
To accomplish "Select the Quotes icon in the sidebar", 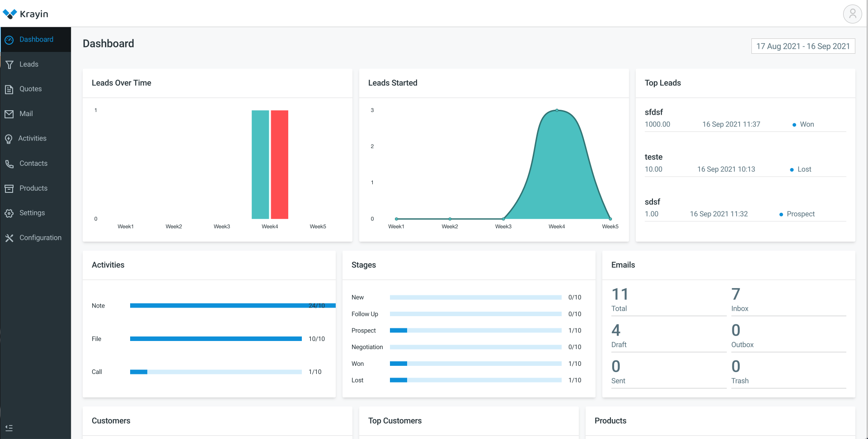I will click(9, 89).
